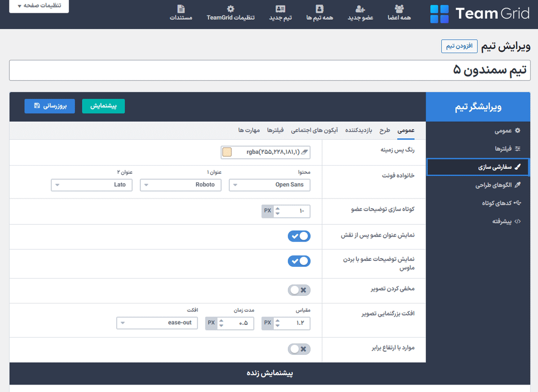Expand the Roboto heading font dropdown
The width and height of the screenshot is (538, 392).
180,185
